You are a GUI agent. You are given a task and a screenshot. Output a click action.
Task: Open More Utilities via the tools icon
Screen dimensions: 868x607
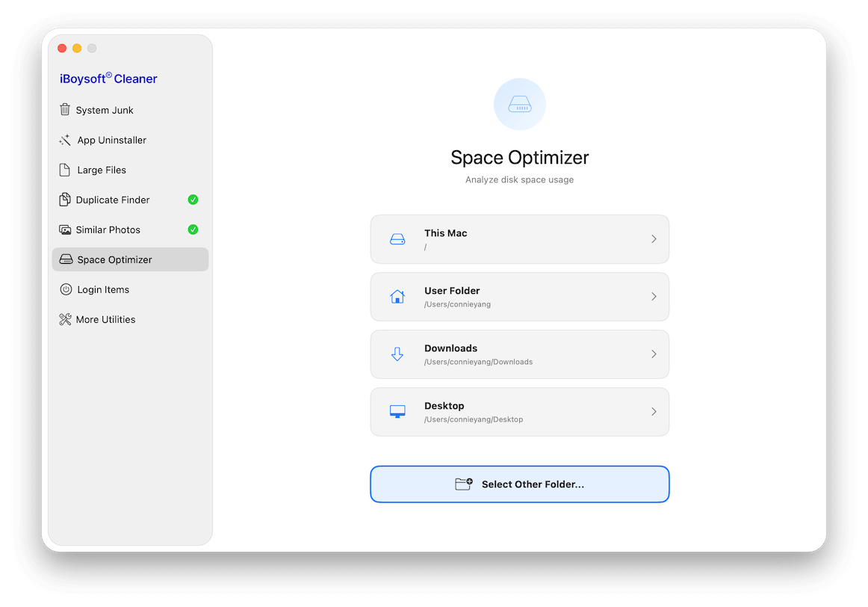tap(66, 319)
